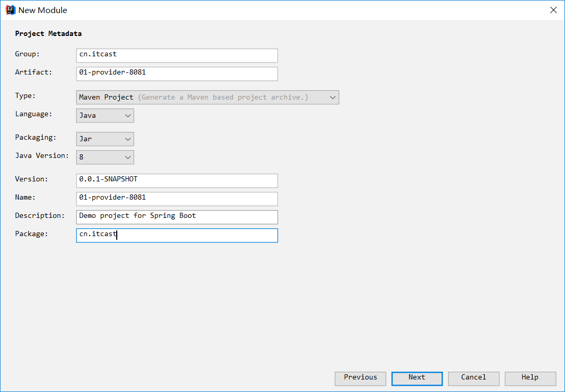This screenshot has width=565, height=392.
Task: Click the chevron arrow of the Type combo box
Action: 333,97
